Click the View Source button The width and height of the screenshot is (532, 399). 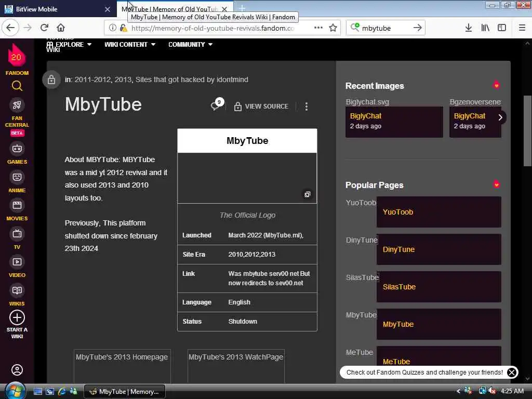(261, 107)
